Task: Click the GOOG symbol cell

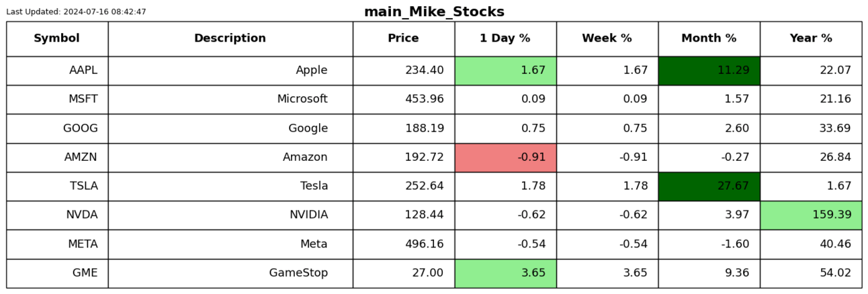Action: [57, 128]
